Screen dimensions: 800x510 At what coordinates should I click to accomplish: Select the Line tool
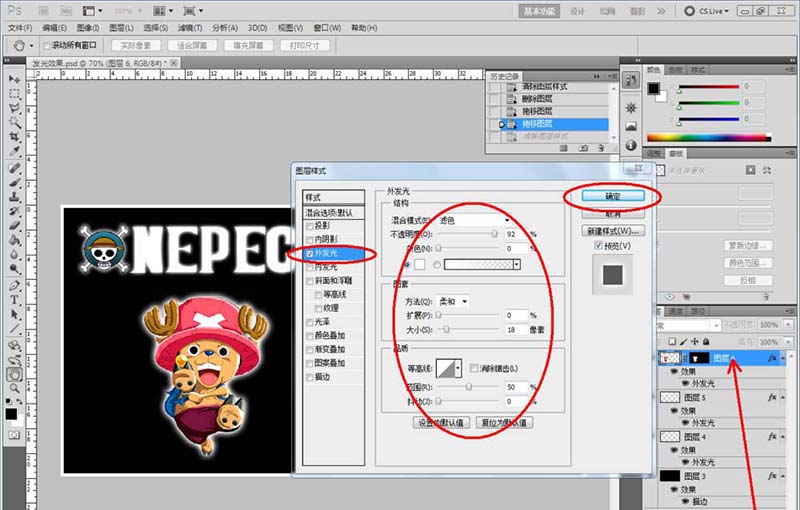coord(14,328)
